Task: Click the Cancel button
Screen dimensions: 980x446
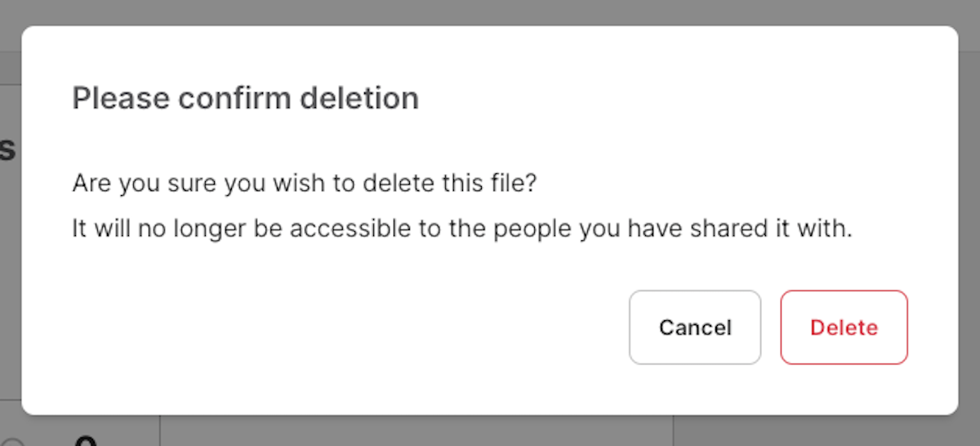Action: [x=695, y=328]
